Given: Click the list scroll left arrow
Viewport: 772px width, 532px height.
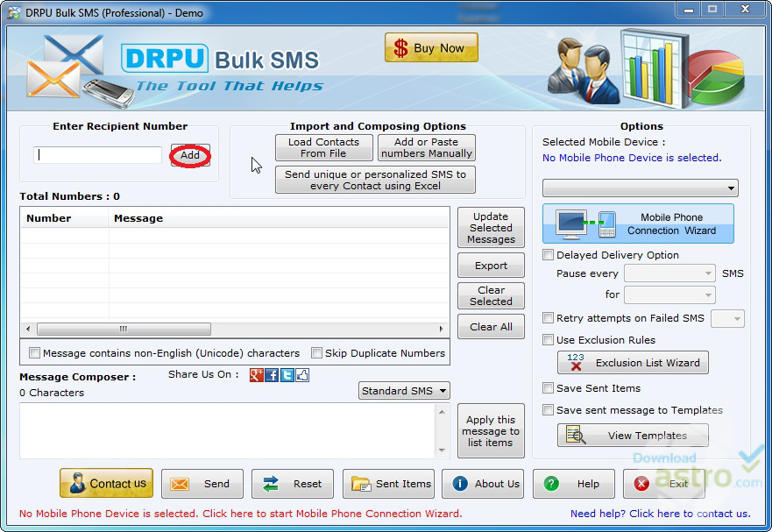Looking at the screenshot, I should pyautogui.click(x=28, y=329).
